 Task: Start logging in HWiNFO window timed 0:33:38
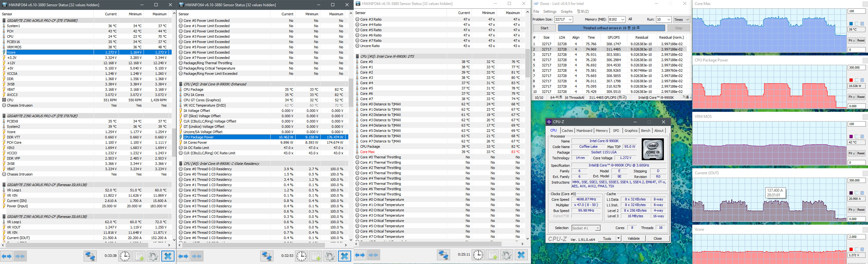tap(139, 256)
